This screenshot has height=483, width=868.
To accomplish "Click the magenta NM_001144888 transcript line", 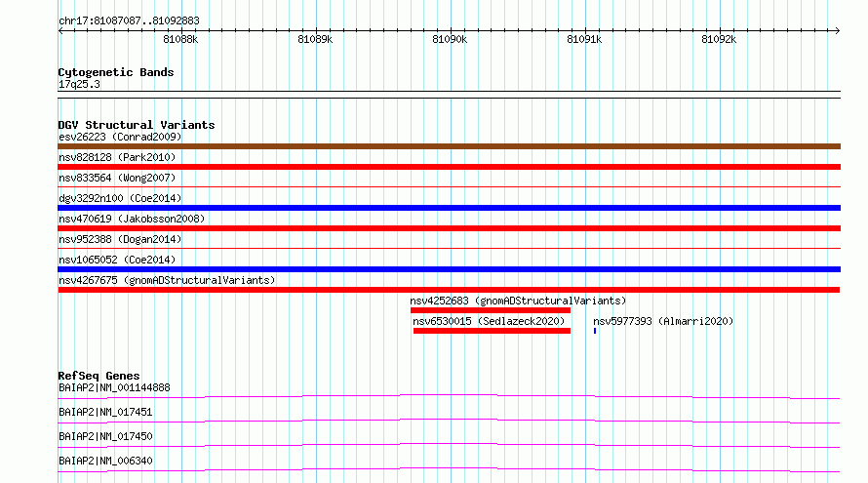I will tap(449, 395).
